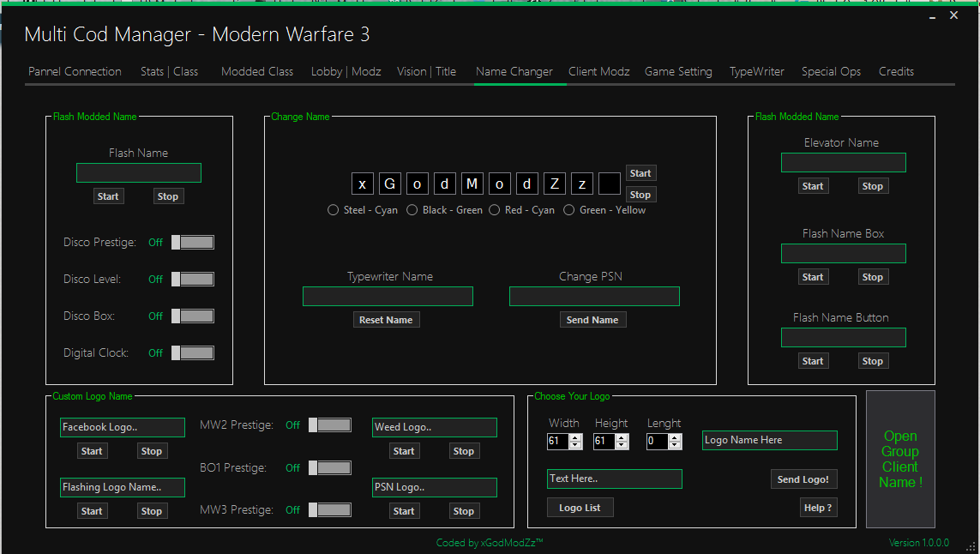This screenshot has height=554, width=980.
Task: Start the Flash Name Button effect
Action: click(x=813, y=361)
